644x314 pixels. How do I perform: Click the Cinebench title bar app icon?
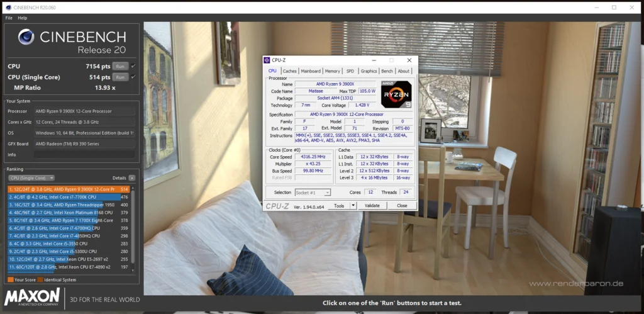pyautogui.click(x=8, y=8)
